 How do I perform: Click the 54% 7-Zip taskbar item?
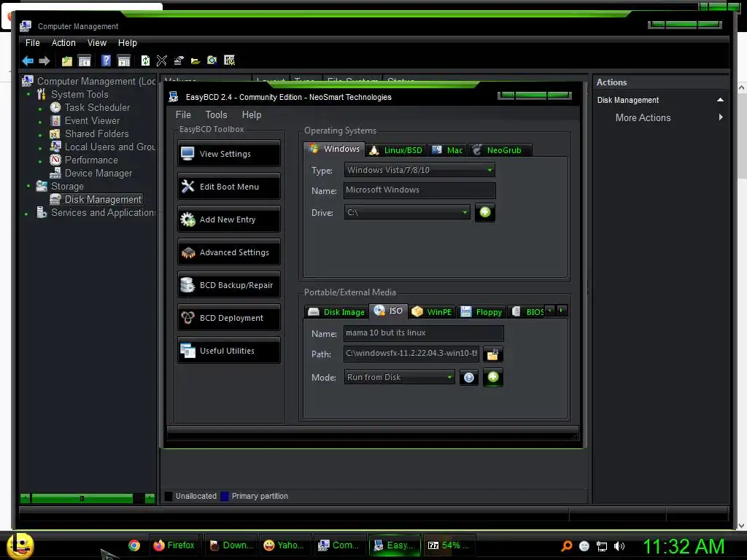pyautogui.click(x=449, y=545)
